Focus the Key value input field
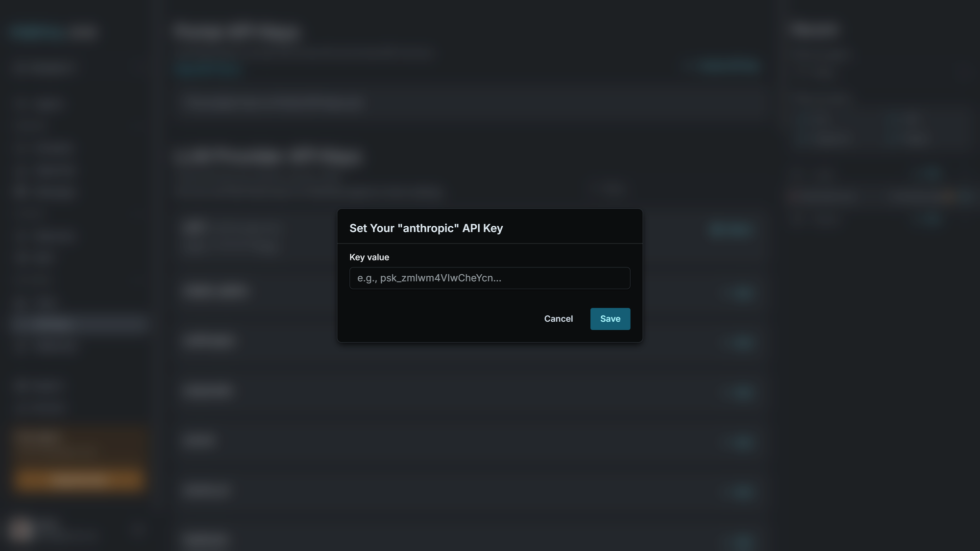 click(489, 278)
